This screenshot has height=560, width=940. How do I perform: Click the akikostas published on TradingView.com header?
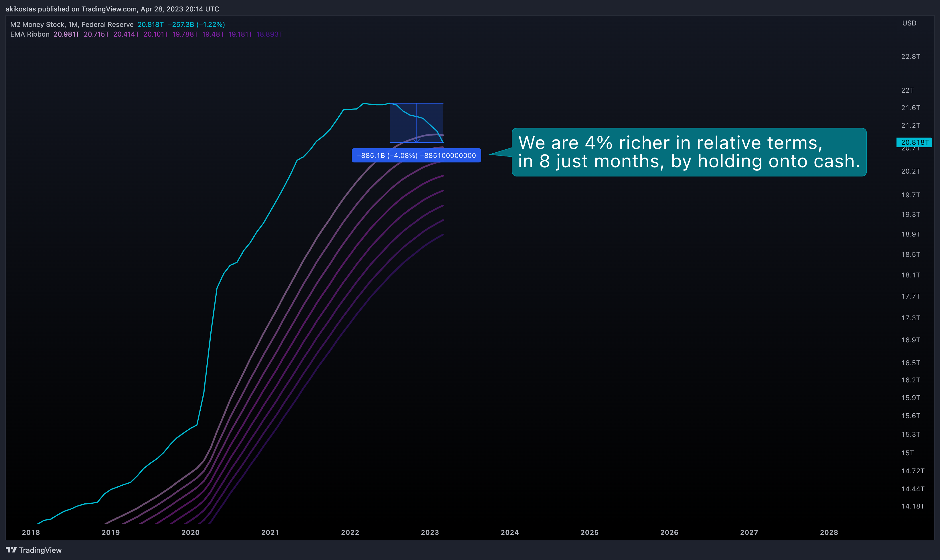coord(112,9)
